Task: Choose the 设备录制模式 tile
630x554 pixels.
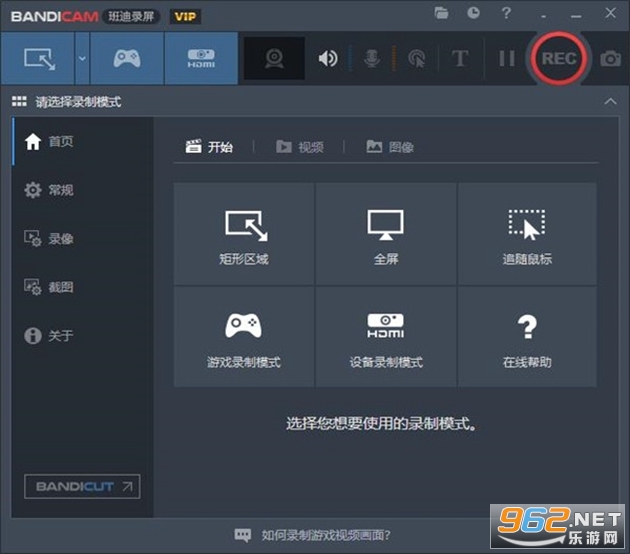Action: [386, 337]
